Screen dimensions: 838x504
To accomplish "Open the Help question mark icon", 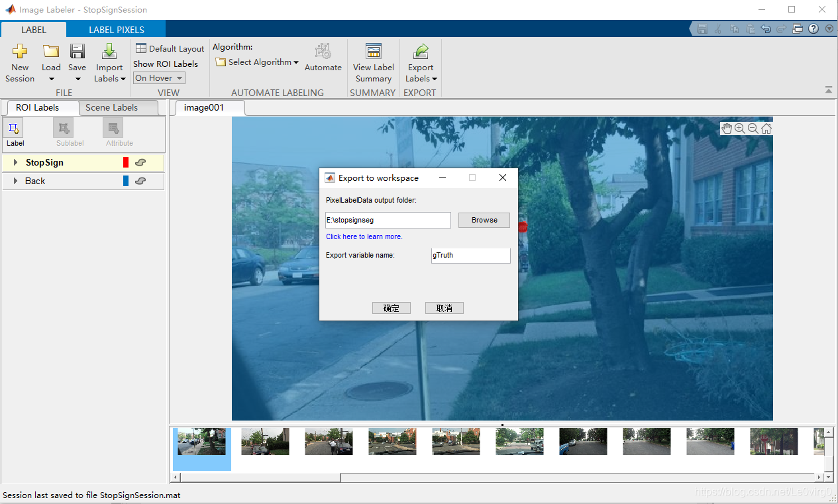I will click(x=813, y=29).
